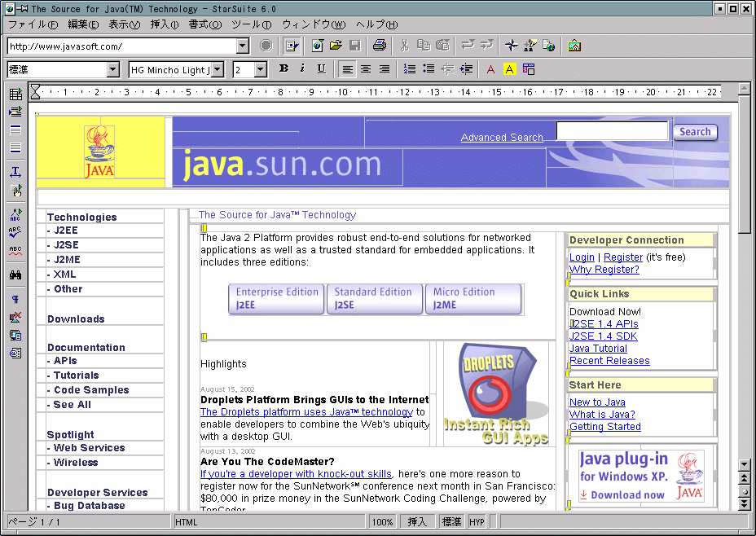Click the AutoText icon in side toolbar

15,215
